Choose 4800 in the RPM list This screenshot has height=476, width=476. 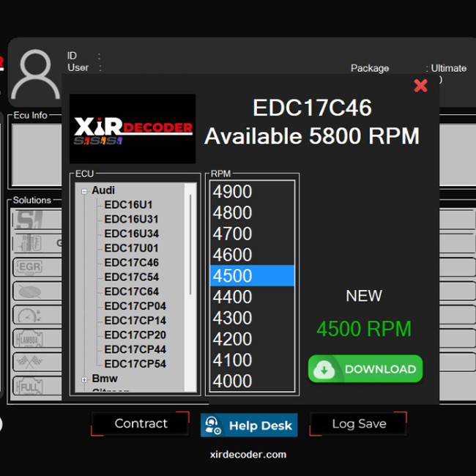[252, 212]
